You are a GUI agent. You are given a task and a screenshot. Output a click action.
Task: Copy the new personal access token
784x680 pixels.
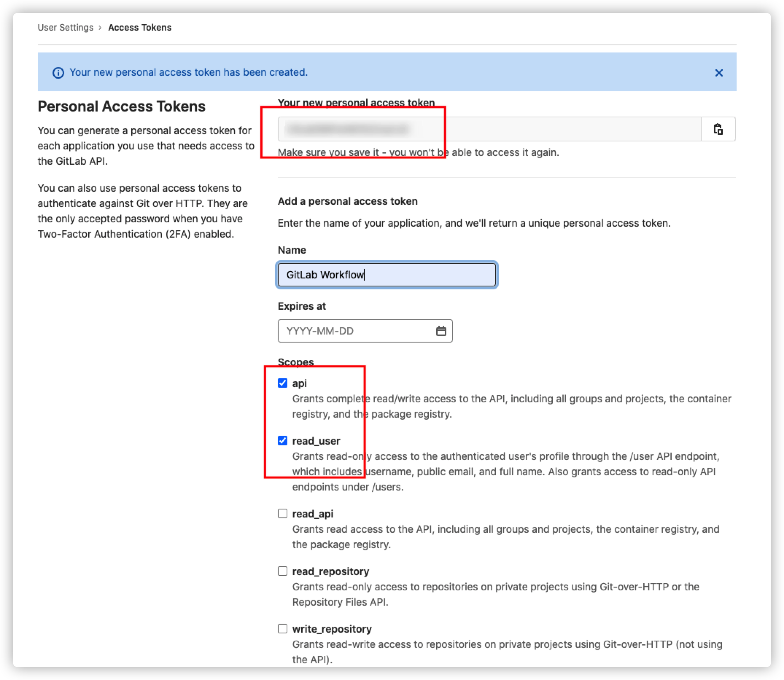[718, 129]
